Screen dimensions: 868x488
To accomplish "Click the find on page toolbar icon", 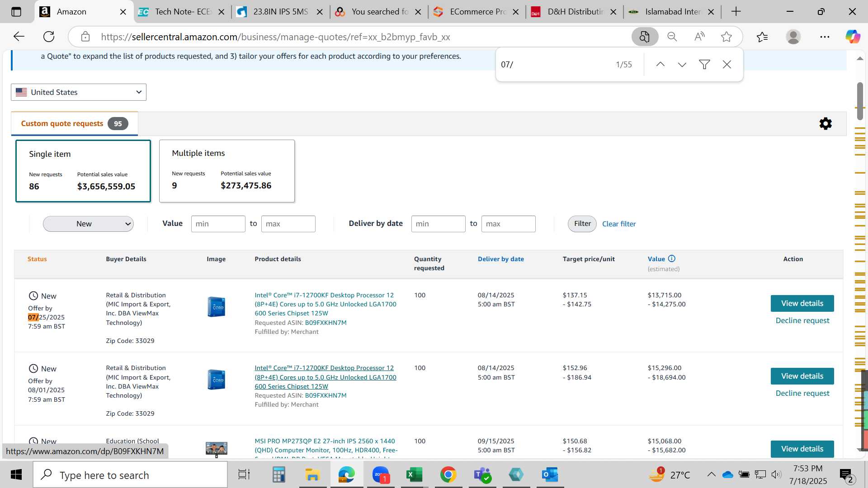I will point(645,37).
